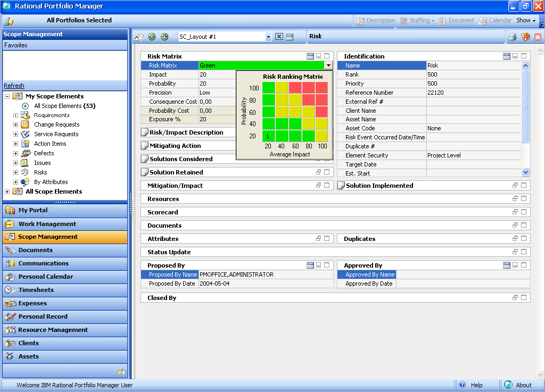545x392 pixels.
Task: Click the Timesheets clock icon
Action: click(x=10, y=290)
